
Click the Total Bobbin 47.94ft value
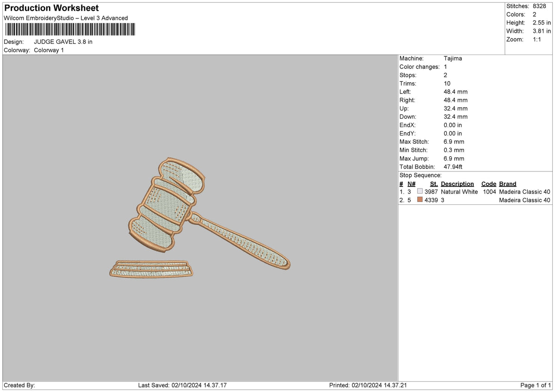point(452,166)
